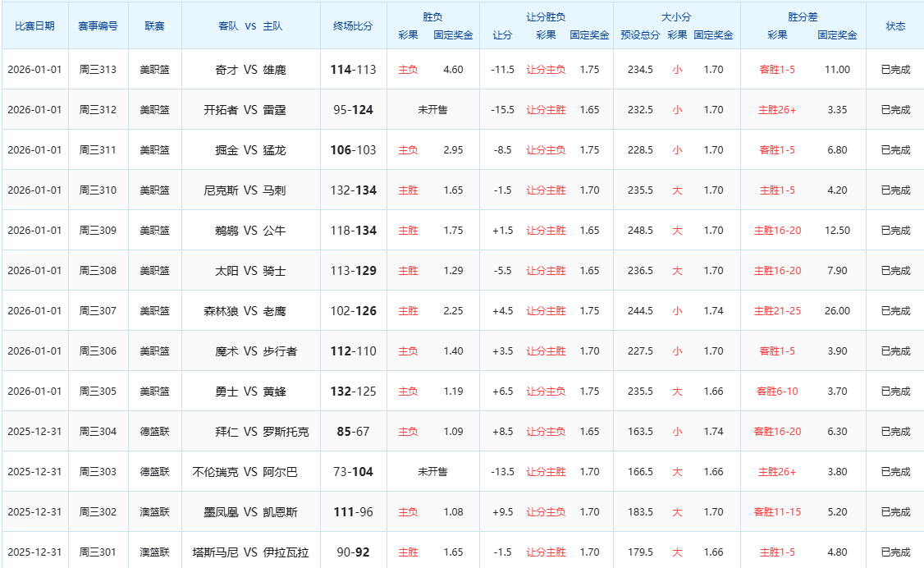This screenshot has width=924, height=568.
Task: Click the 赛事编号 column header
Action: 98,25
